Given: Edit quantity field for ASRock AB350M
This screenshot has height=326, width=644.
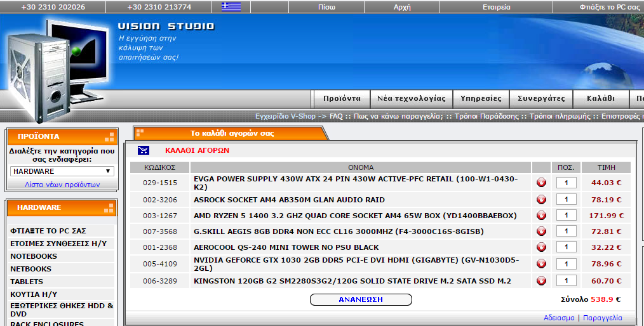Looking at the screenshot, I should tap(566, 200).
